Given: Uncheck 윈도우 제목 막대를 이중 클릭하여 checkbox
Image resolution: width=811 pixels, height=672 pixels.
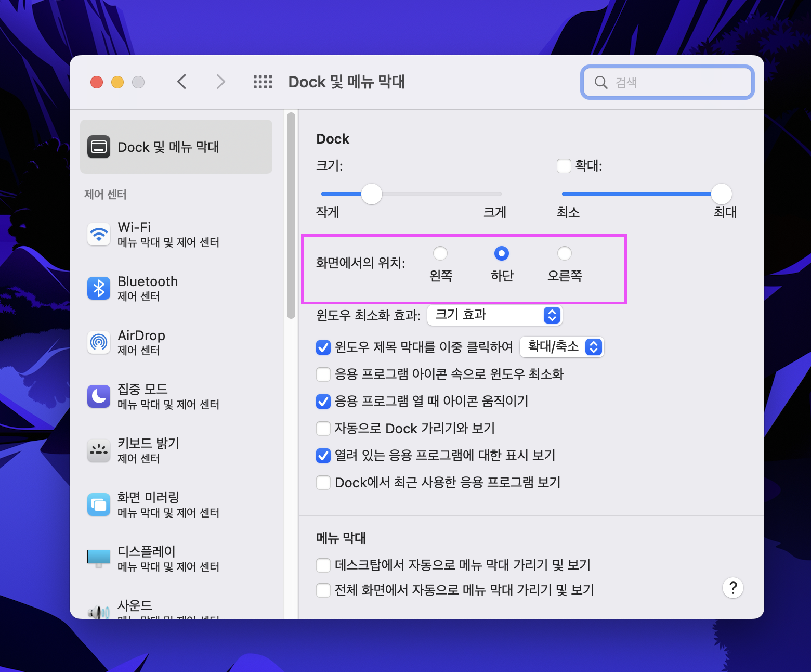Looking at the screenshot, I should tap(323, 347).
